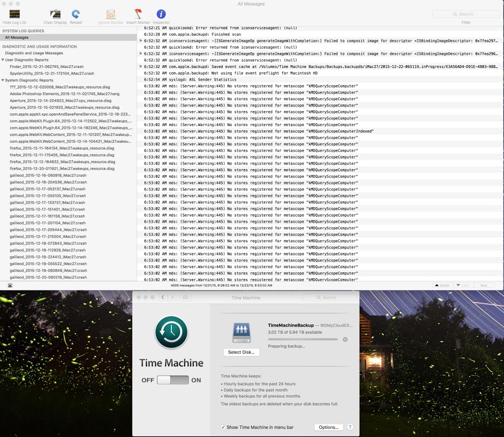Select firefox_2015-12-11-164134 wakeups report

62,148
